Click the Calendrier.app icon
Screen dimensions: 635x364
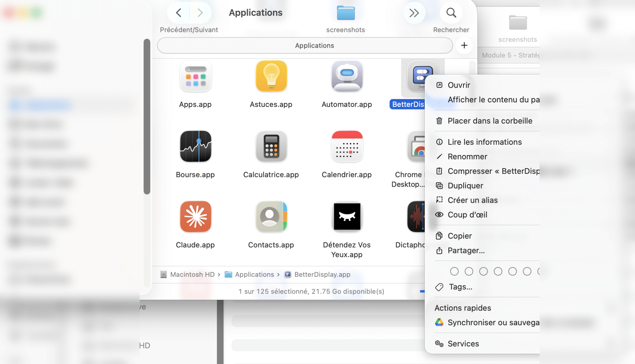[347, 146]
